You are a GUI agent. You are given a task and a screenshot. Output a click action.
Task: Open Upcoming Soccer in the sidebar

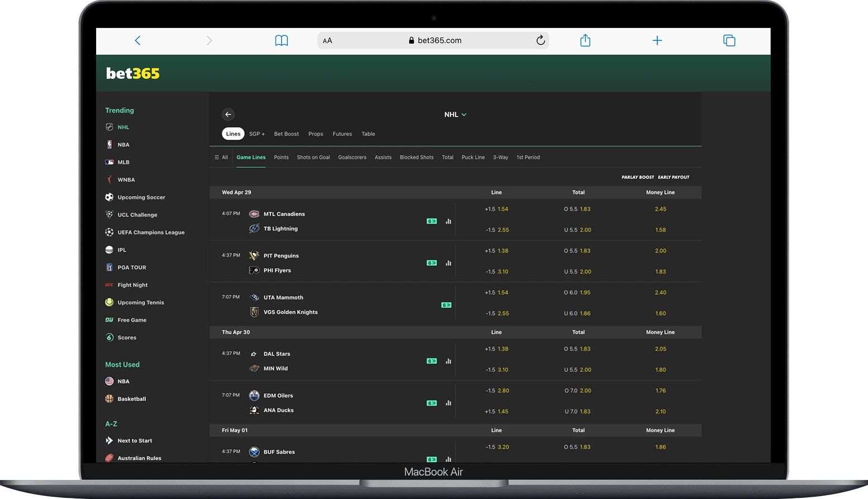pyautogui.click(x=141, y=197)
